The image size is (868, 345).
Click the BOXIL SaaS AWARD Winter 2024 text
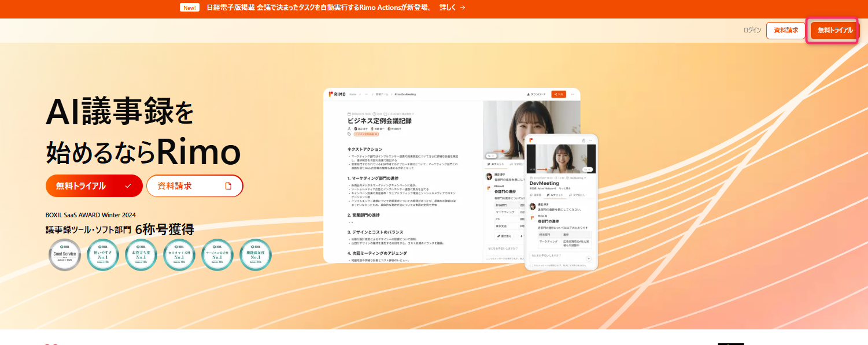click(91, 214)
